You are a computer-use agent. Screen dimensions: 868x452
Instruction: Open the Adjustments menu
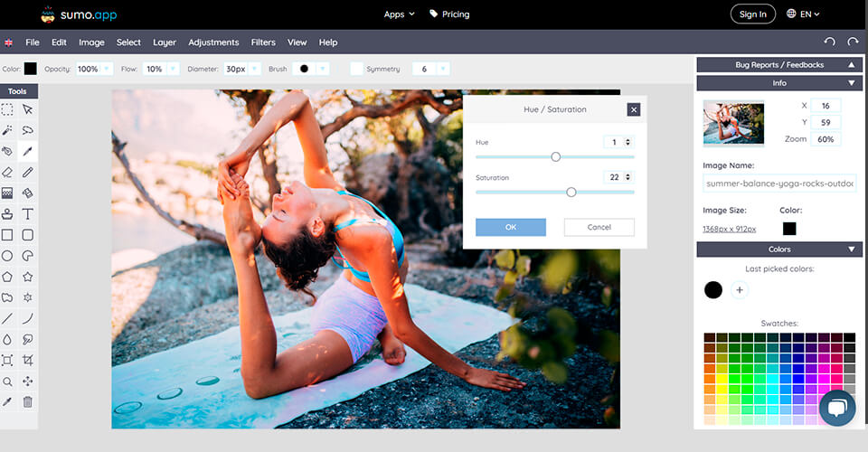pos(213,42)
